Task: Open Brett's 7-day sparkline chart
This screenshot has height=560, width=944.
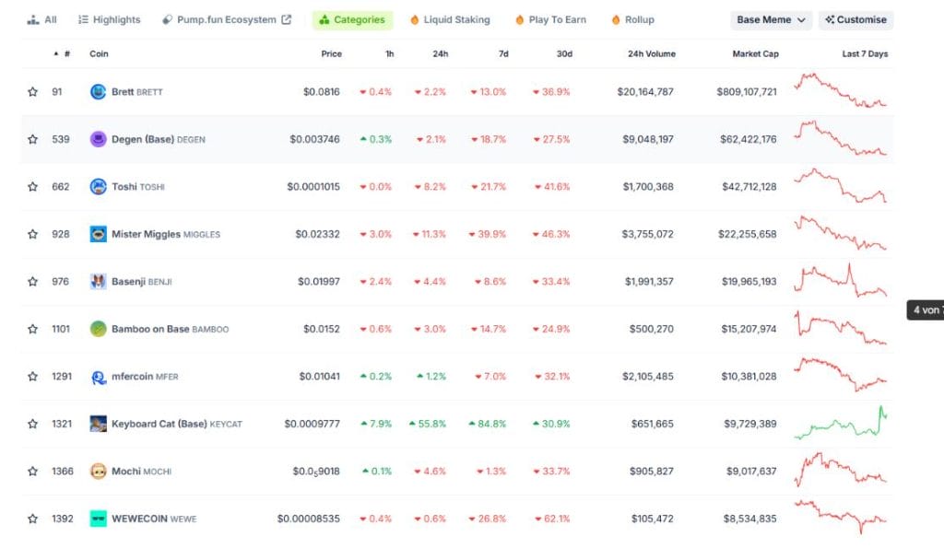Action: (841, 90)
